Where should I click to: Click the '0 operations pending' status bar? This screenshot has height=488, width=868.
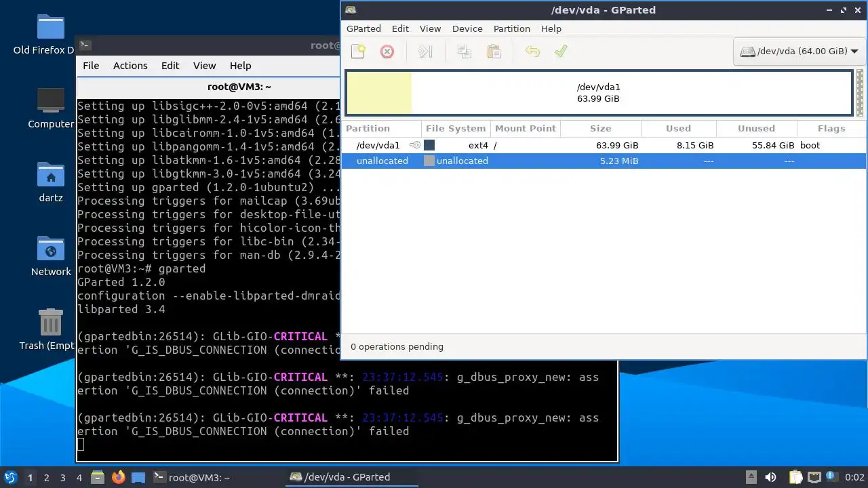click(397, 346)
